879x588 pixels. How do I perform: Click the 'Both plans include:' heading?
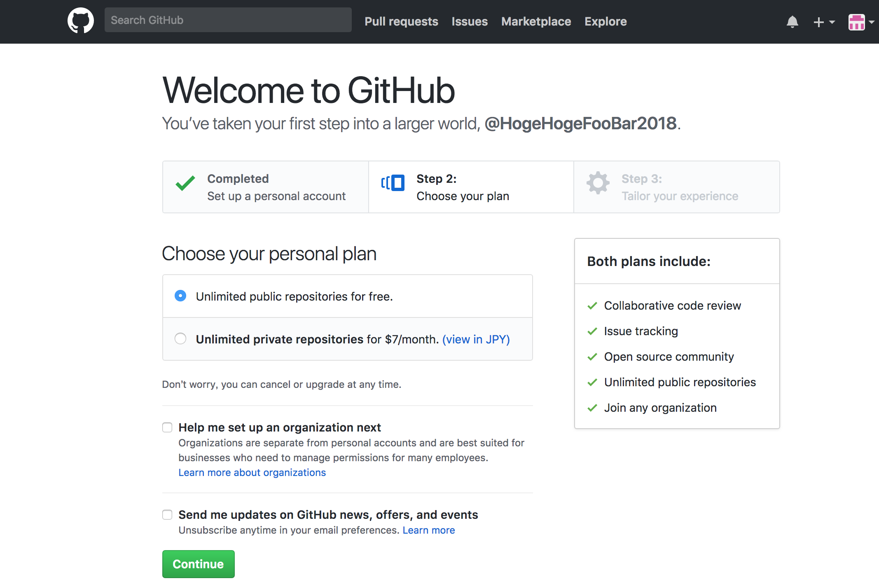tap(649, 261)
